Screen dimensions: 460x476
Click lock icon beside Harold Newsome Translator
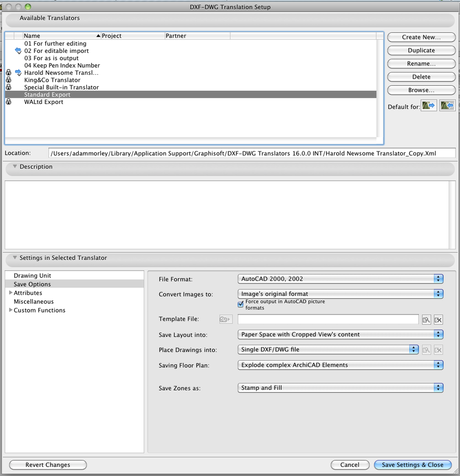pos(9,72)
